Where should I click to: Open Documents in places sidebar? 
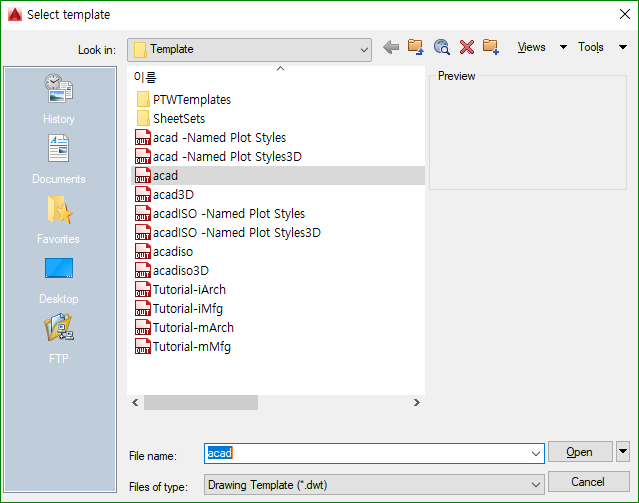click(59, 159)
